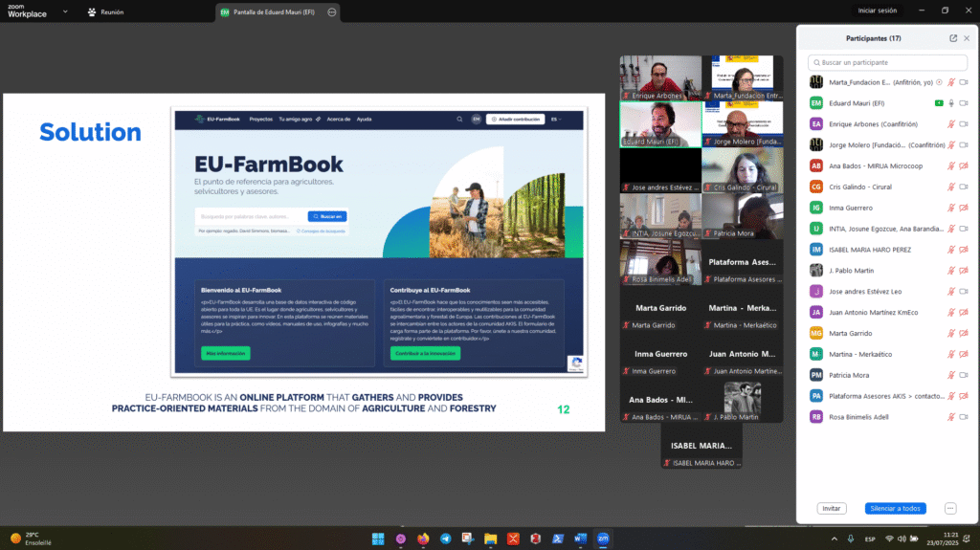Click microphone icon for Rosa Binimelis Adell

951,417
